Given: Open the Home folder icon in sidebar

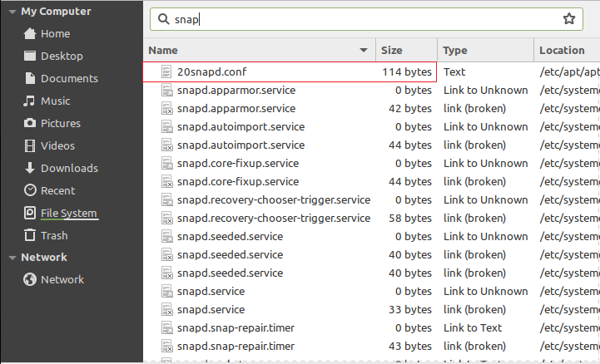Looking at the screenshot, I should 30,34.
